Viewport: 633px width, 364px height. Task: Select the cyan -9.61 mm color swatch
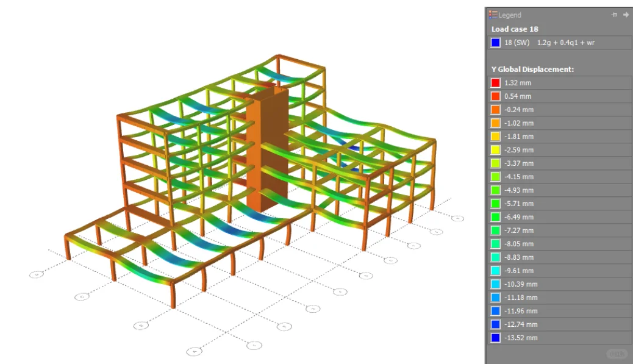[495, 270]
